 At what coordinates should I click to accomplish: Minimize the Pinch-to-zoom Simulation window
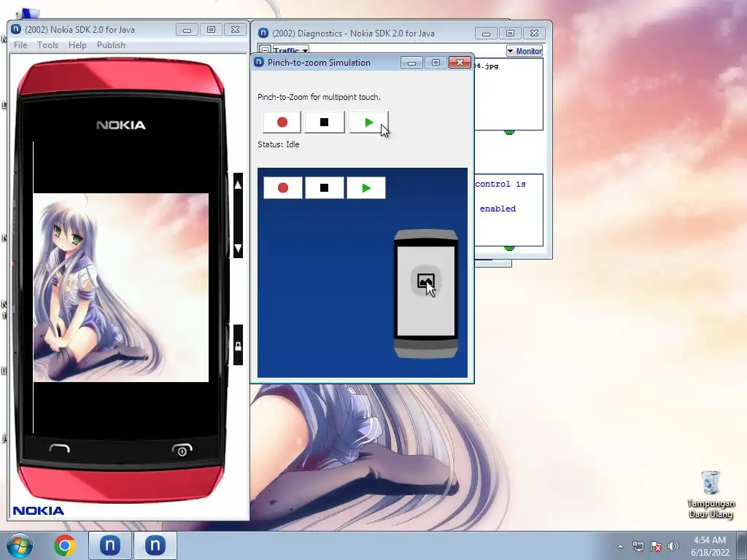pos(411,63)
